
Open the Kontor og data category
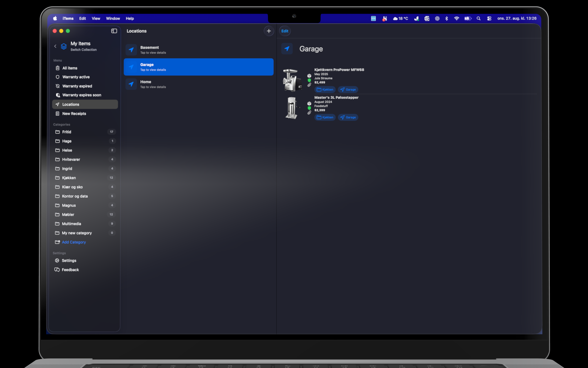[85, 196]
